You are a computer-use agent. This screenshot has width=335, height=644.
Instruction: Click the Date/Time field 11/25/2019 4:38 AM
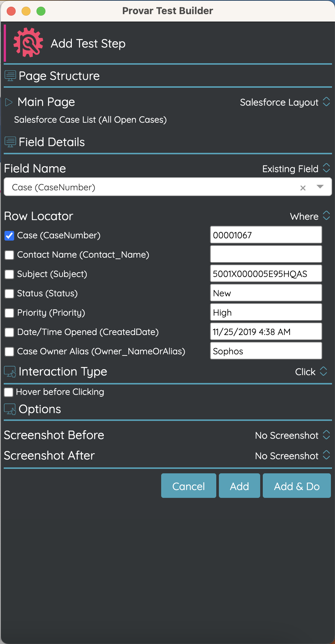266,332
